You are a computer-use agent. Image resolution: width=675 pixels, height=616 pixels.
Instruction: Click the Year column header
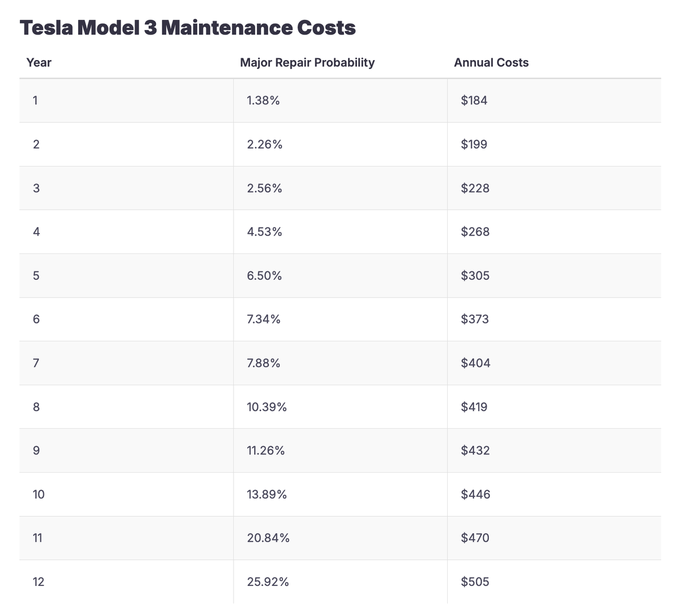click(39, 63)
